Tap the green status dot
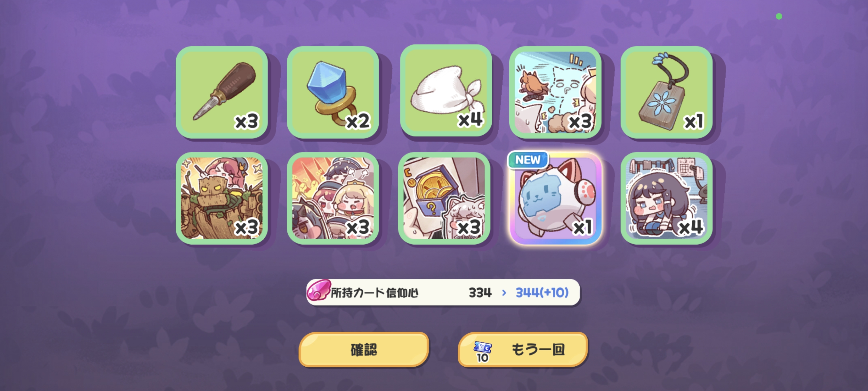The width and height of the screenshot is (868, 391). [779, 17]
